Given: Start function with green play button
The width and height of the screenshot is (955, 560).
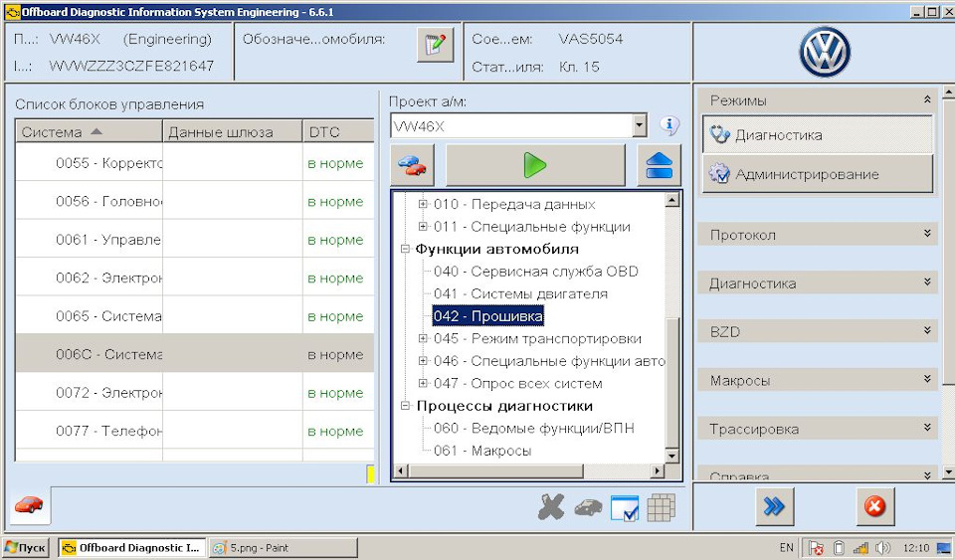Looking at the screenshot, I should [535, 165].
